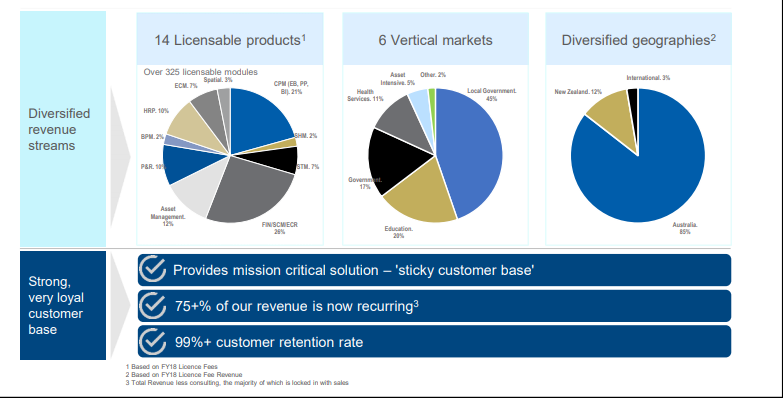This screenshot has height=398, width=783.
Task: Select the 'Asset Intensive. 5%' label
Action: pyautogui.click(x=397, y=79)
